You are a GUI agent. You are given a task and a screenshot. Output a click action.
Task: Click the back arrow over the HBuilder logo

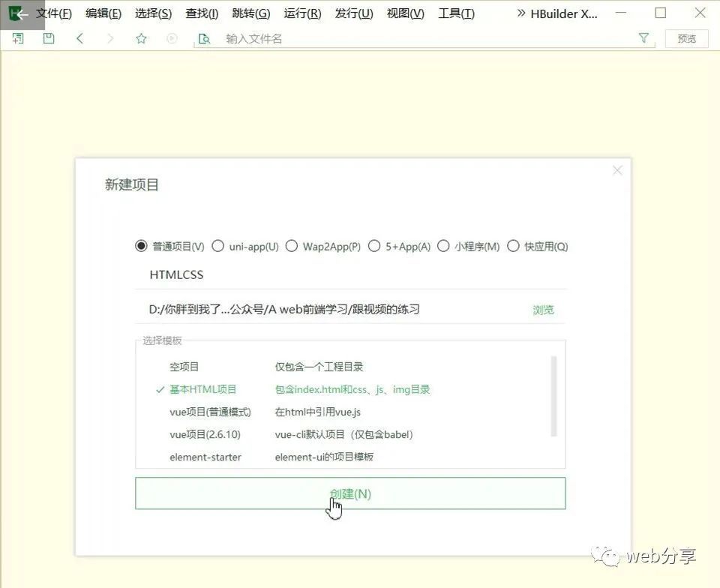tap(21, 14)
